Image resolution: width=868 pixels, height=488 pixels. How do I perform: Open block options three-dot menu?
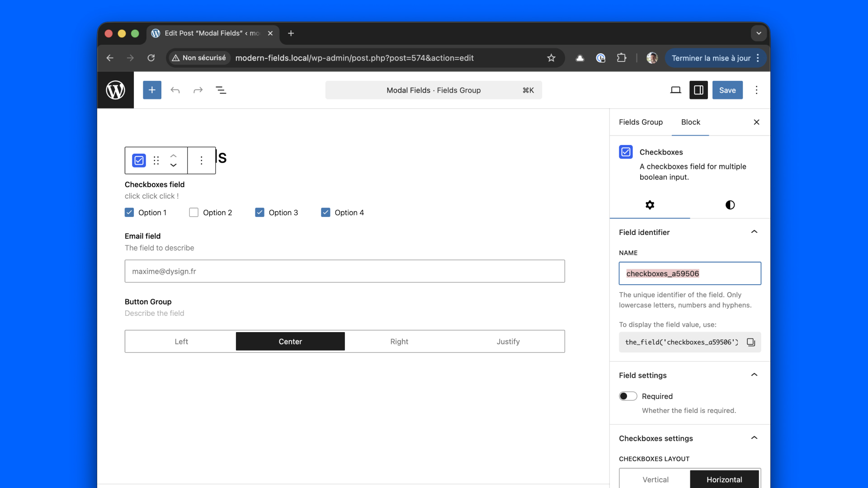pos(201,160)
